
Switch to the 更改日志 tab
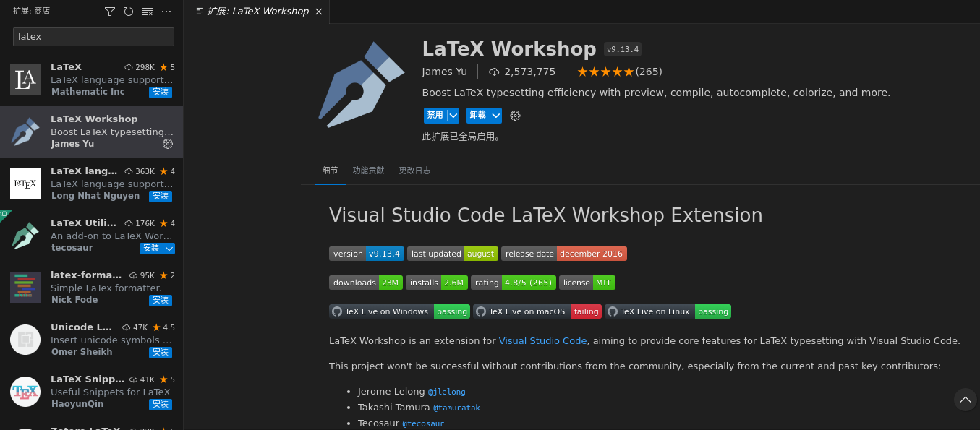414,171
